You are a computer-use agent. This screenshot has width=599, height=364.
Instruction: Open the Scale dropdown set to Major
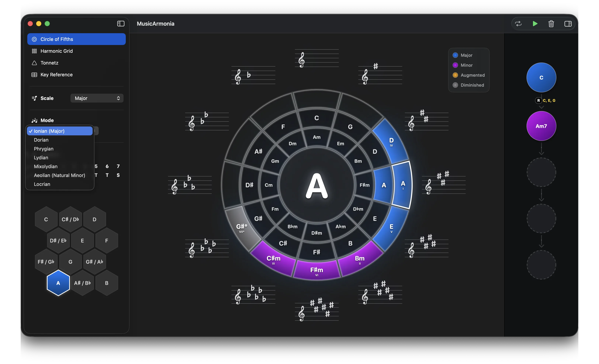pyautogui.click(x=97, y=98)
